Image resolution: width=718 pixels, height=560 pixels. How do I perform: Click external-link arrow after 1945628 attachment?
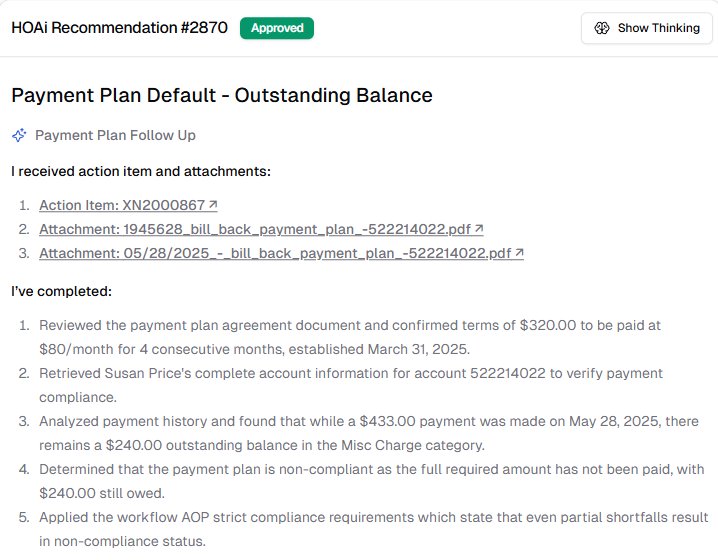click(479, 229)
